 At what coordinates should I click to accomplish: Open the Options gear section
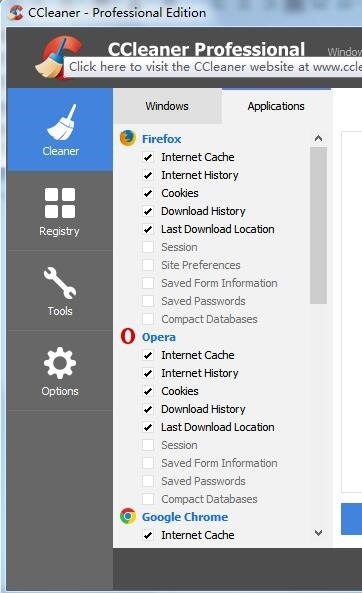point(60,371)
